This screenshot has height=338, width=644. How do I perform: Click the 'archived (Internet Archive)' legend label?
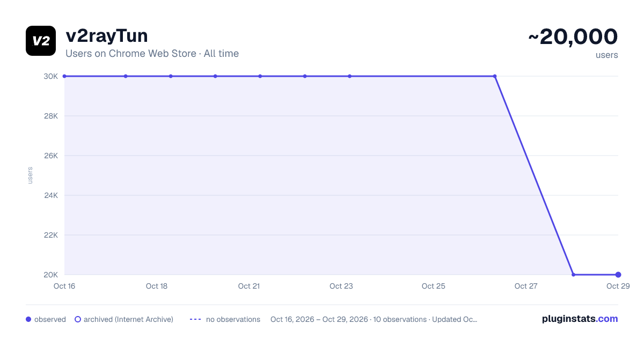128,319
